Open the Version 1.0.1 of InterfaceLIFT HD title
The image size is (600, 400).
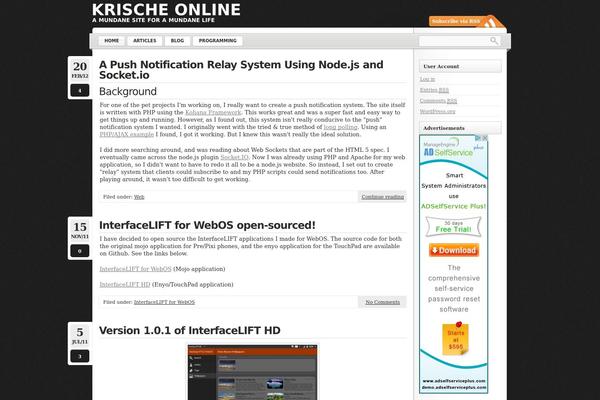click(x=189, y=330)
